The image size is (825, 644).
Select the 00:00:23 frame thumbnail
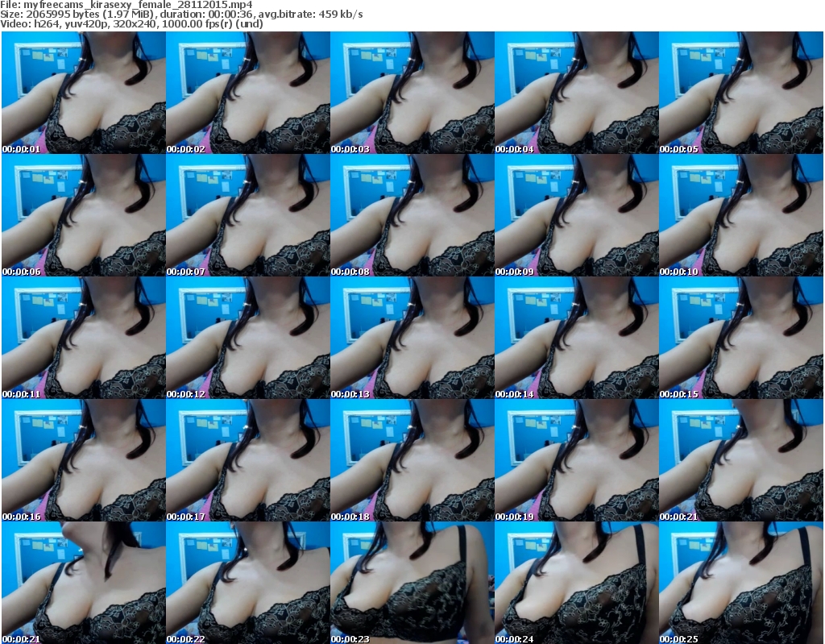click(412, 583)
